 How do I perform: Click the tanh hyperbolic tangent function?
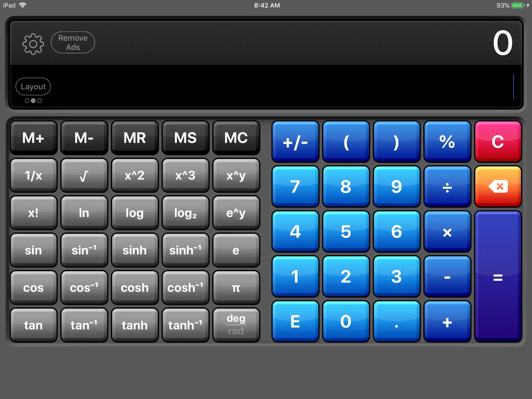(134, 324)
